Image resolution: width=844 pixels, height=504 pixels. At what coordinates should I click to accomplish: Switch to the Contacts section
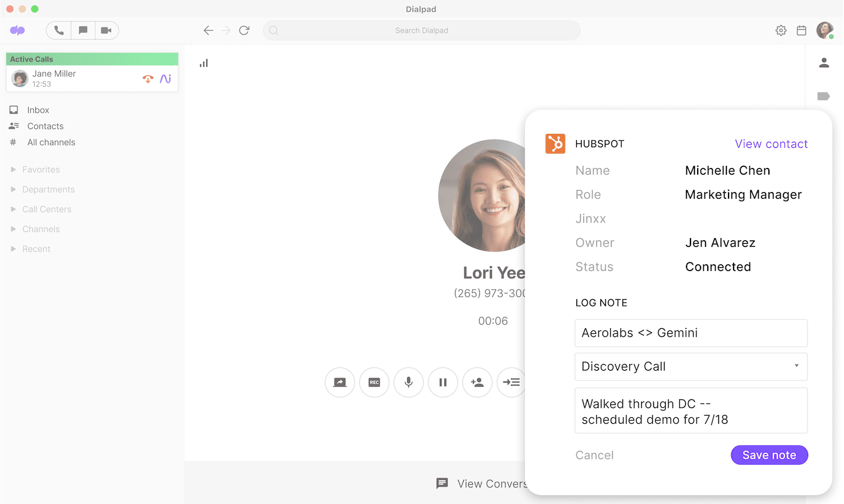coord(45,126)
